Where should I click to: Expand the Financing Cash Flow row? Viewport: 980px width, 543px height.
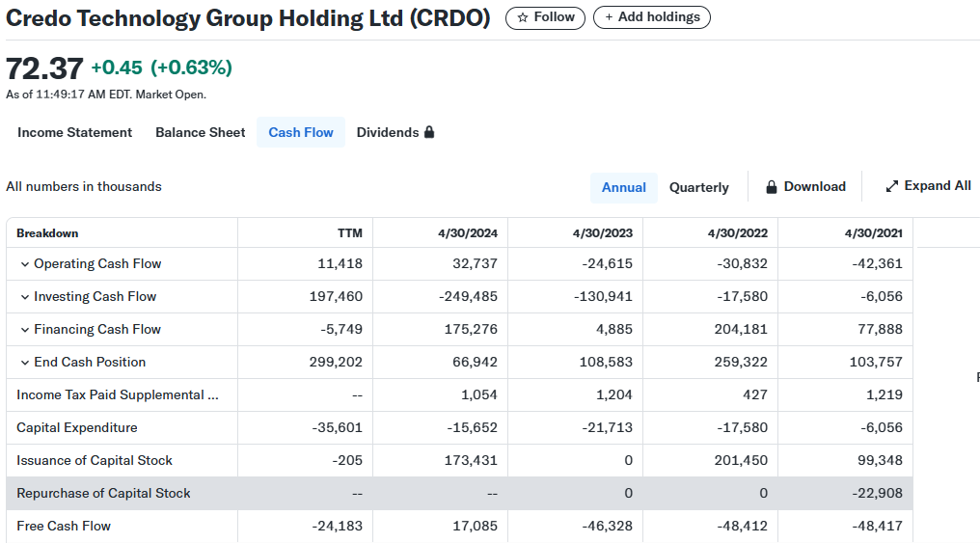tap(25, 329)
